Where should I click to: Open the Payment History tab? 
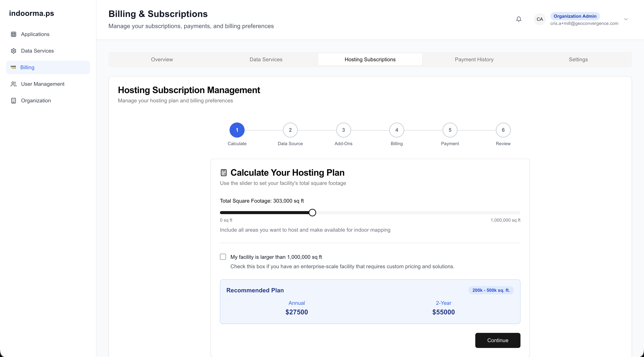coord(474,60)
